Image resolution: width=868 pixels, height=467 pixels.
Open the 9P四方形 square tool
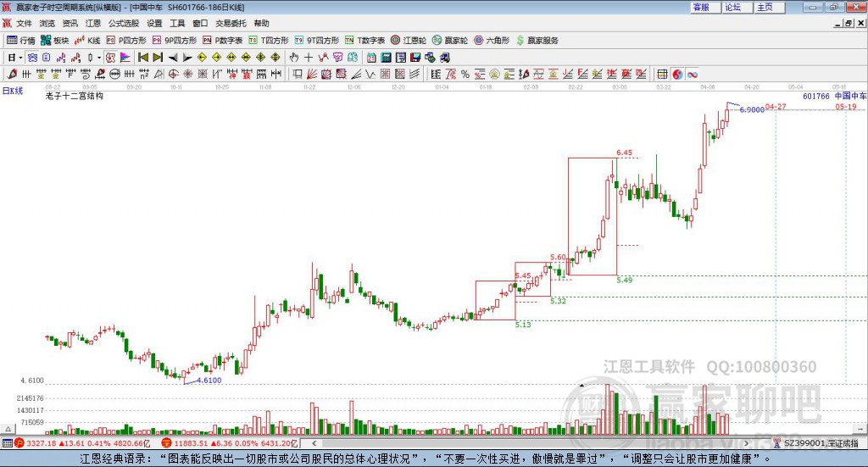click(180, 40)
